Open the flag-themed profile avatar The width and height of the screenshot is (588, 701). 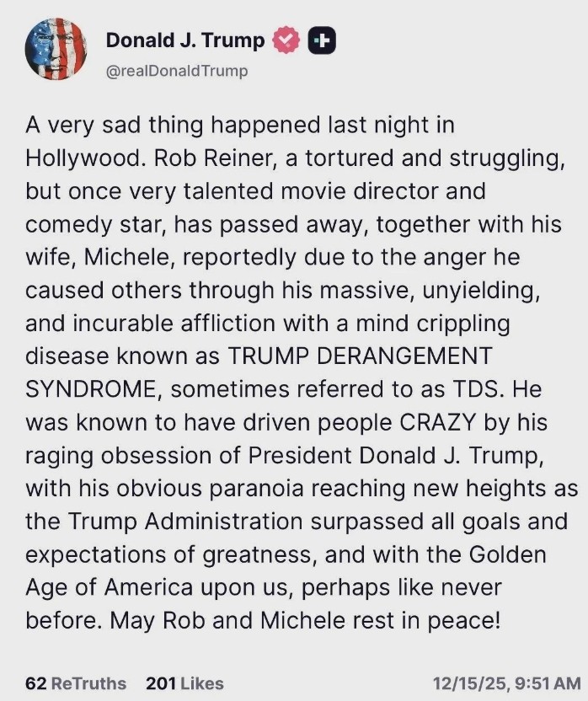click(56, 49)
